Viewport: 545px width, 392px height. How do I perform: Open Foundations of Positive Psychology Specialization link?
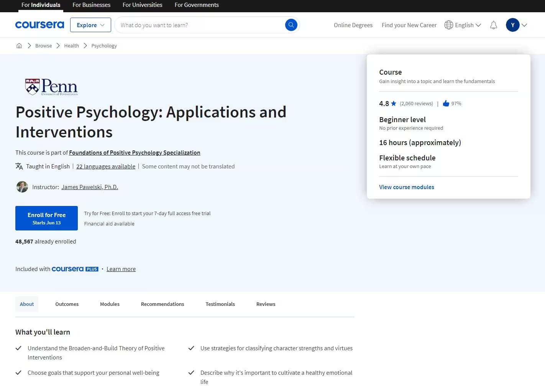pos(135,152)
